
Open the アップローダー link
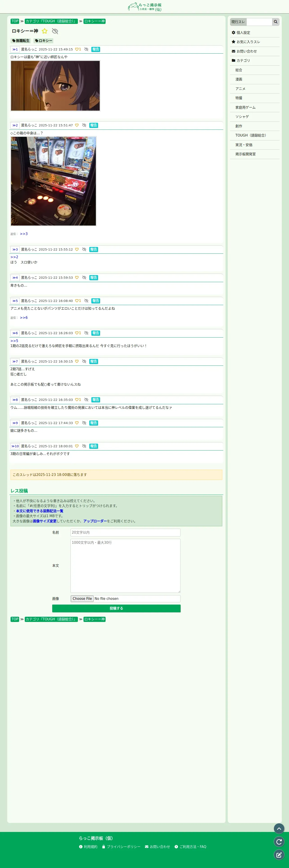[x=95, y=521]
